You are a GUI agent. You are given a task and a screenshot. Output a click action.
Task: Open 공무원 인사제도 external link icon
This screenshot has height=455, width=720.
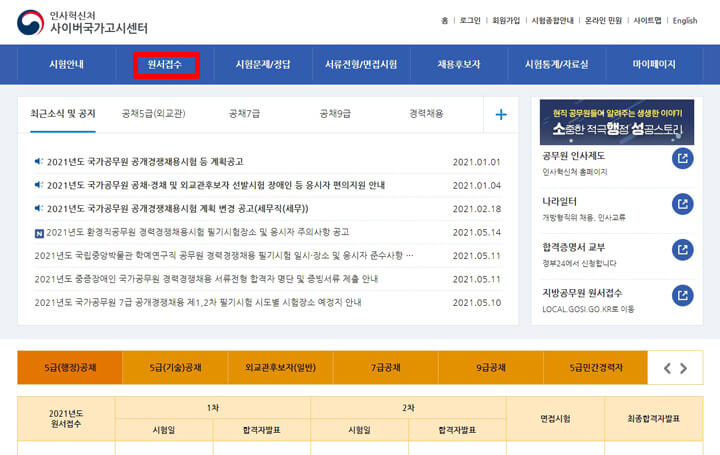683,158
